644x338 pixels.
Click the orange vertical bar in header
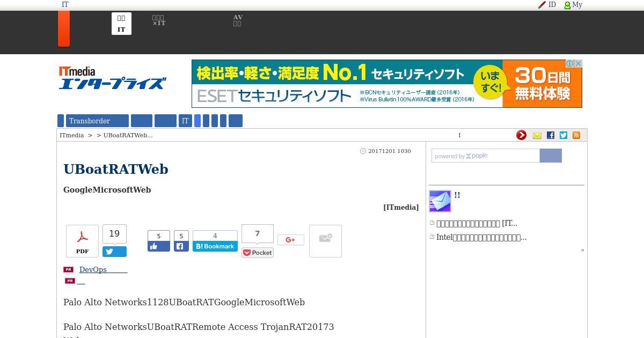coord(64,29)
